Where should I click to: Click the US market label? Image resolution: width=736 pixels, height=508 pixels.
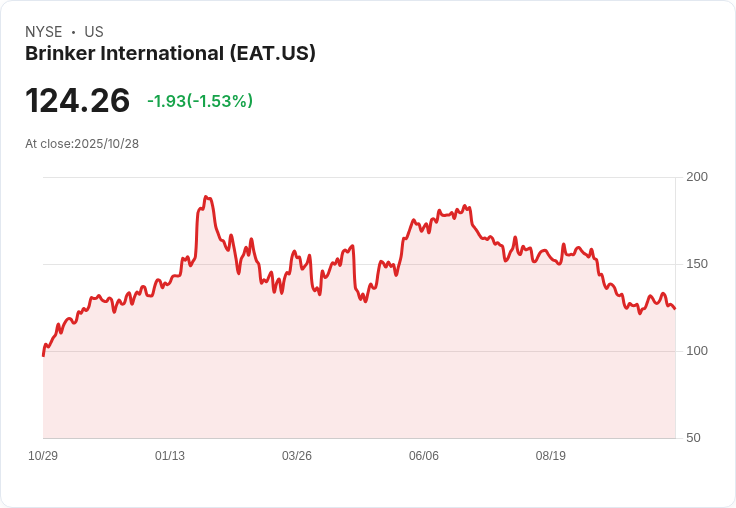(94, 32)
